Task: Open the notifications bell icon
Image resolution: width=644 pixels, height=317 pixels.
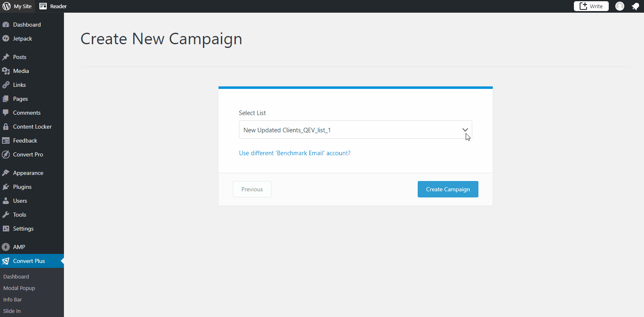Action: pyautogui.click(x=635, y=6)
